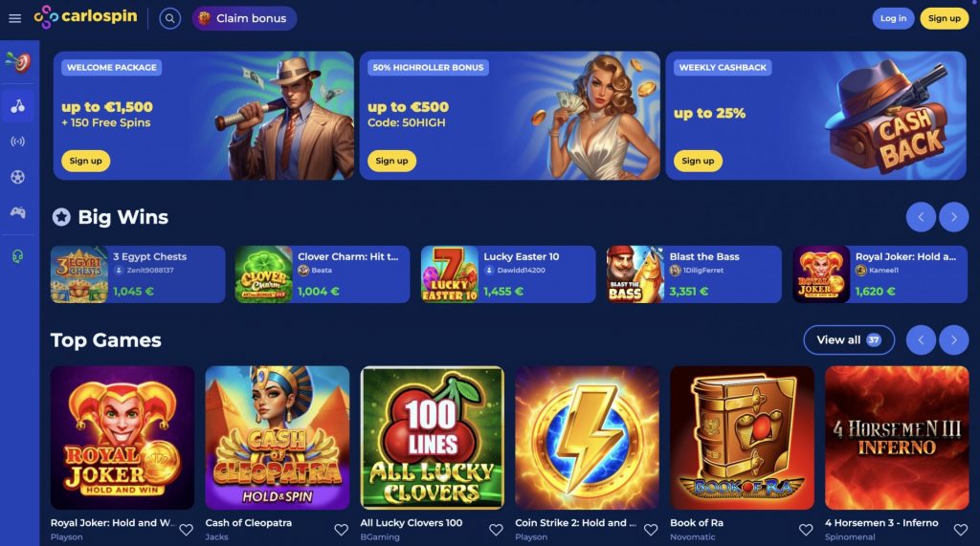The width and height of the screenshot is (980, 546).
Task: Open the headset support icon
Action: (18, 257)
